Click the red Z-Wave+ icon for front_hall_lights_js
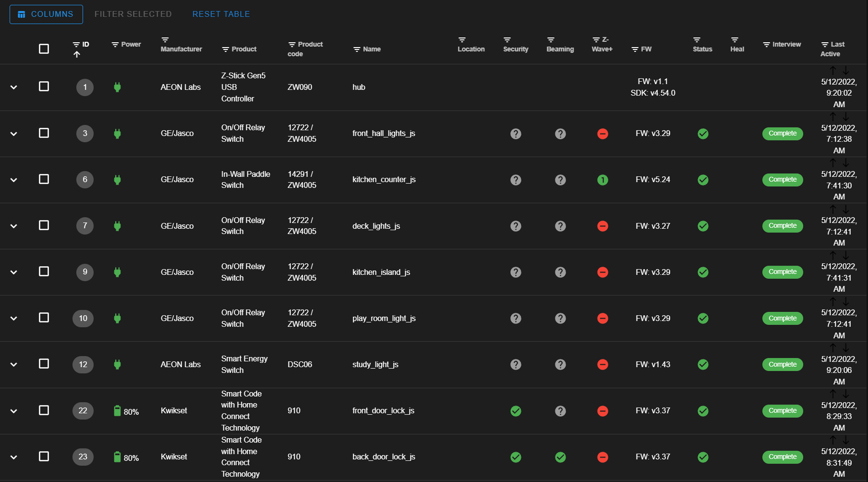This screenshot has height=482, width=868. 603,134
